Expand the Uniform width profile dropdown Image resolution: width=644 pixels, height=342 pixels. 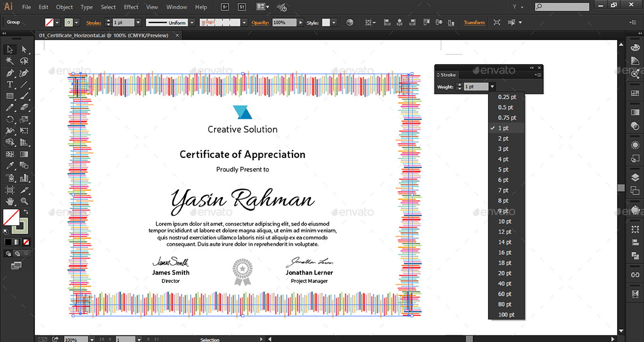click(192, 23)
